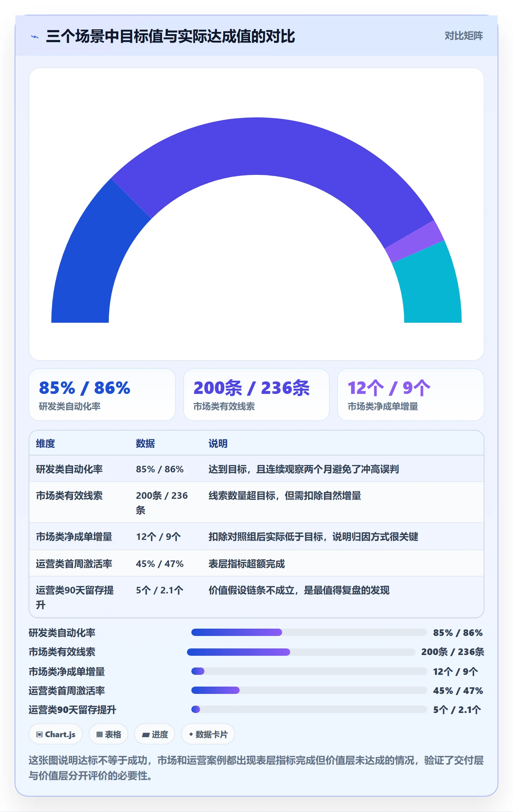Click the lightning icon beside the title
The width and height of the screenshot is (513, 812).
(x=35, y=37)
